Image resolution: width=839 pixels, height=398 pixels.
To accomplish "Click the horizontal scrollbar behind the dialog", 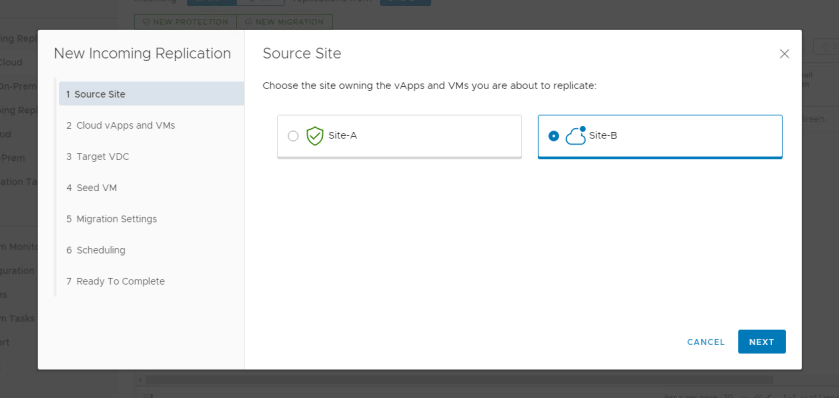I will point(459,379).
